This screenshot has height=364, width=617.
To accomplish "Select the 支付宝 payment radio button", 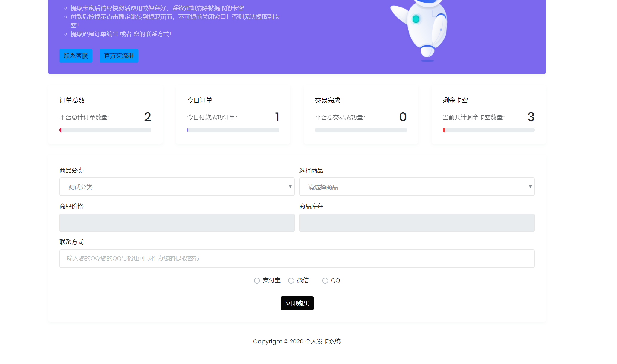I will pyautogui.click(x=257, y=281).
